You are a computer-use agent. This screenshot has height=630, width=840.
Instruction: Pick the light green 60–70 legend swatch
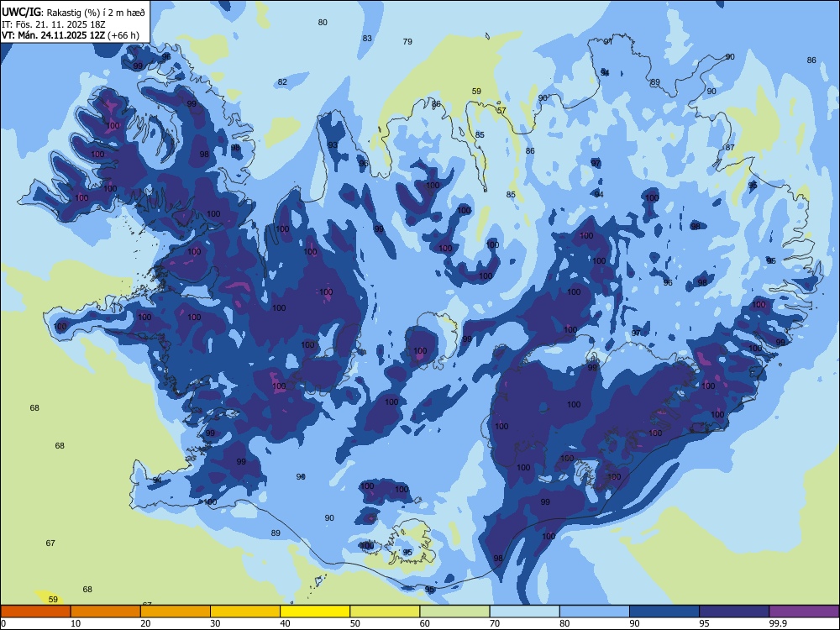(x=454, y=612)
